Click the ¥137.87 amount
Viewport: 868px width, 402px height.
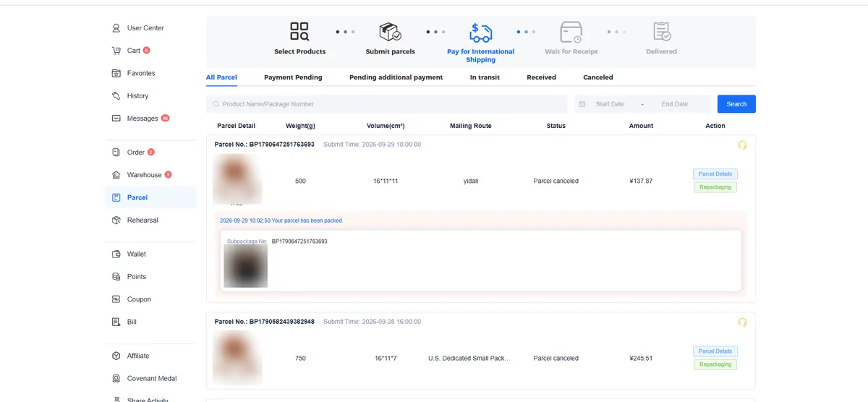click(x=641, y=181)
